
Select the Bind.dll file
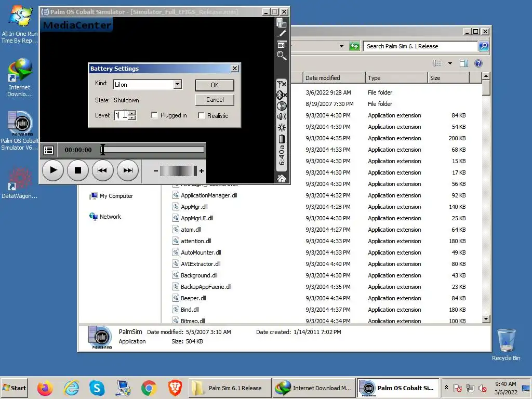190,310
